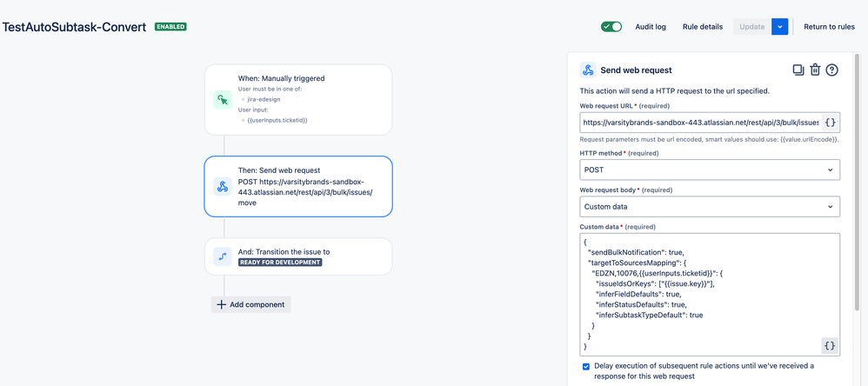Open the Web request body dropdown

710,206
